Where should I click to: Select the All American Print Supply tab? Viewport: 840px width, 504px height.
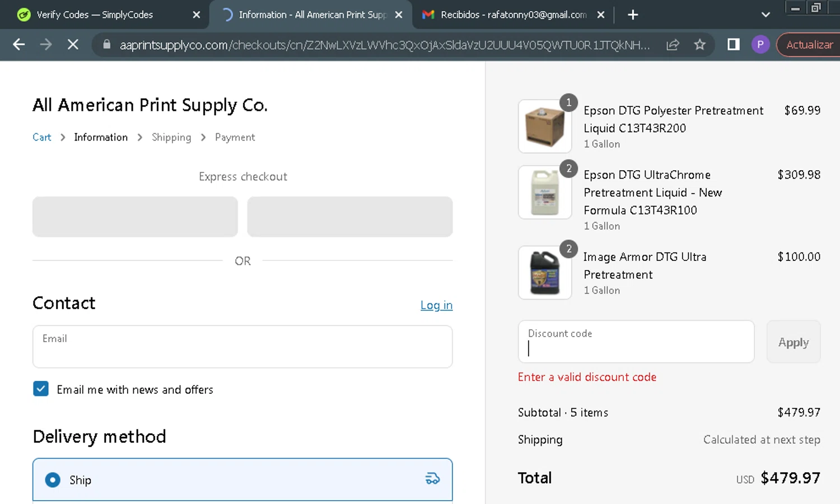click(x=312, y=15)
